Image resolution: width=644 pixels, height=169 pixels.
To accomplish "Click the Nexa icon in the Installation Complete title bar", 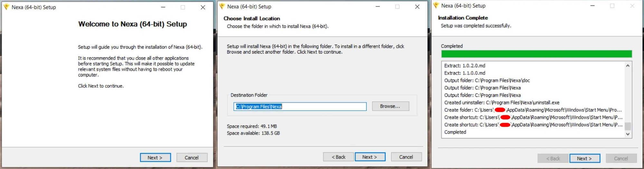I will point(436,5).
